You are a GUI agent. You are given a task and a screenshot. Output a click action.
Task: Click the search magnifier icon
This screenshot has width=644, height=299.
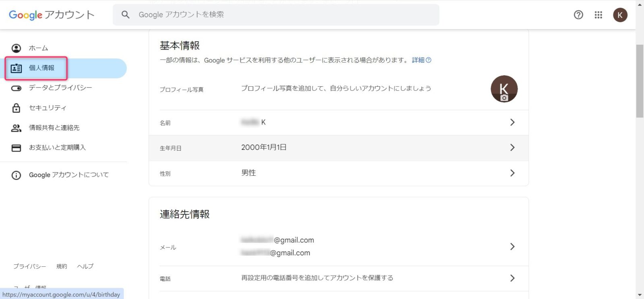(126, 15)
